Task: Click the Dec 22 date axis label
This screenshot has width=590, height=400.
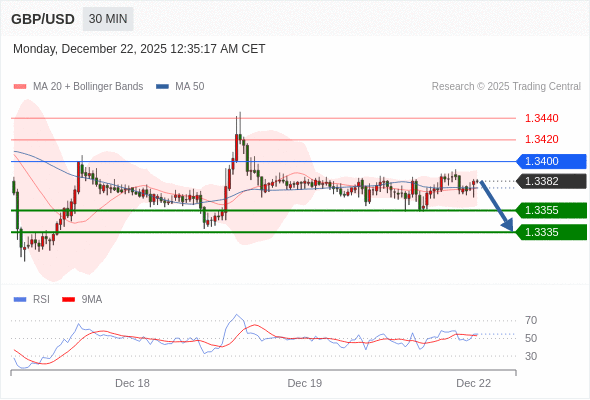Action: coord(473,383)
